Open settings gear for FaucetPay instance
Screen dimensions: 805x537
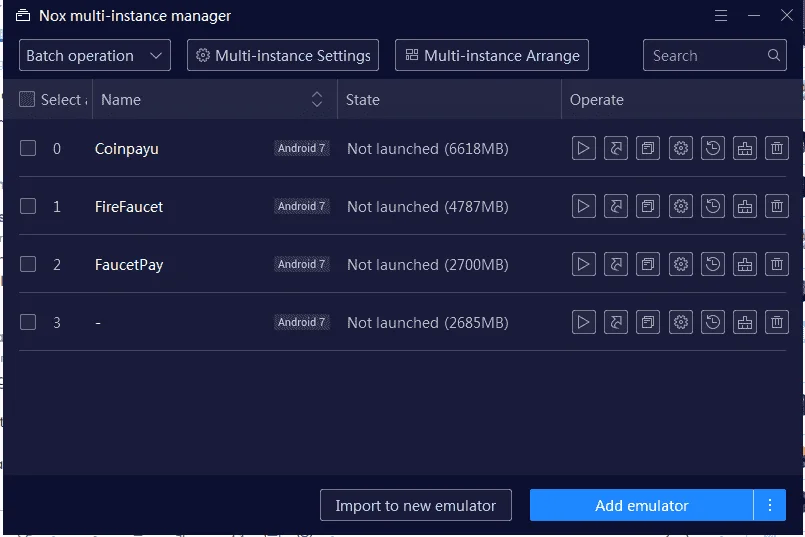(681, 264)
